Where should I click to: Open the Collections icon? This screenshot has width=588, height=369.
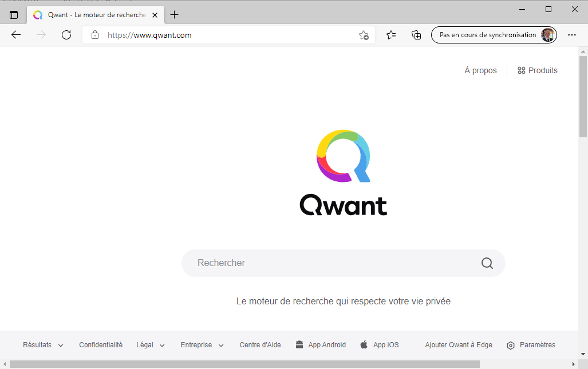coord(416,35)
